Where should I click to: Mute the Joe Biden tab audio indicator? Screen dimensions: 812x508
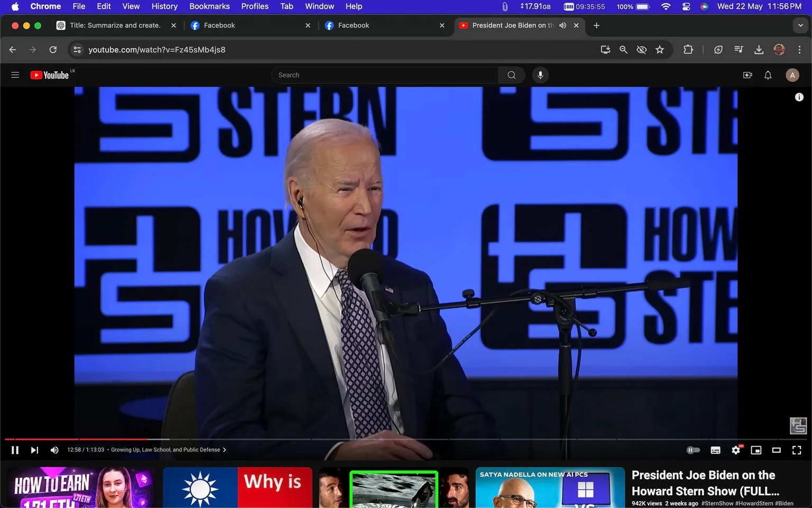point(562,25)
